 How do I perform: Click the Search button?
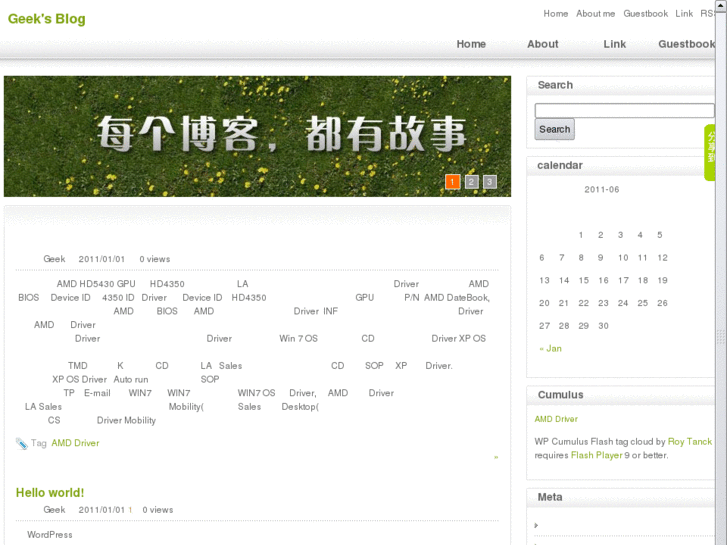click(555, 129)
